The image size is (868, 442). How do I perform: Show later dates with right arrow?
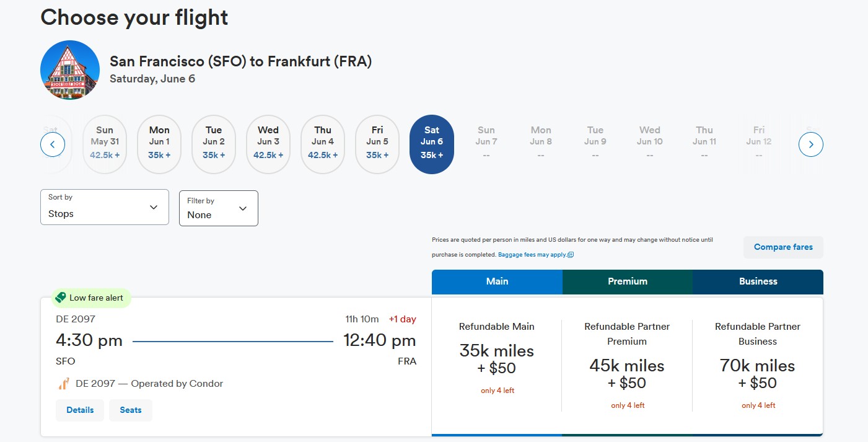[x=810, y=145]
